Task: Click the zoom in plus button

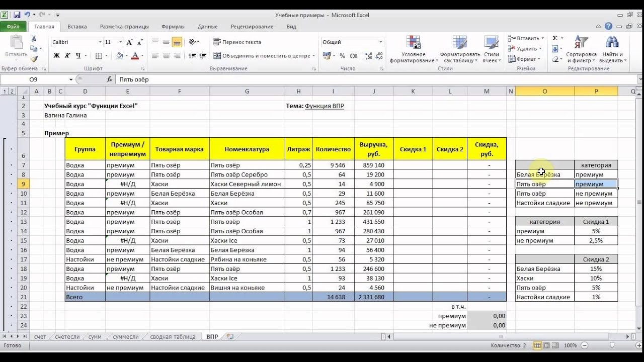Action: point(638,345)
